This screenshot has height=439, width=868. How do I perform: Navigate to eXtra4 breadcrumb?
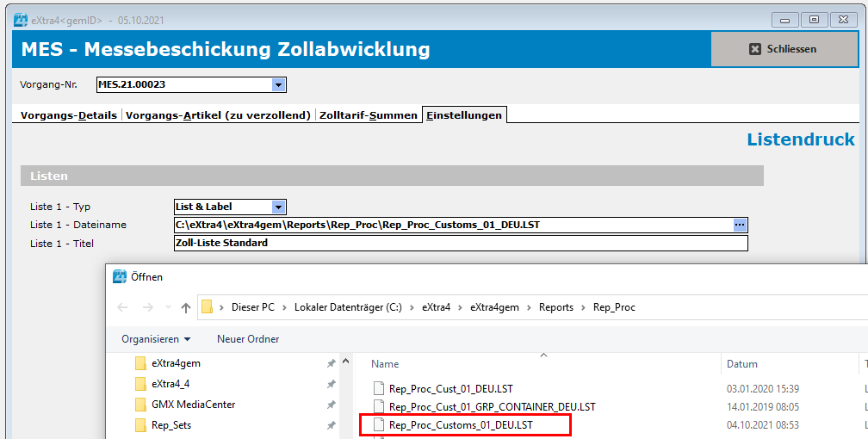click(x=437, y=307)
